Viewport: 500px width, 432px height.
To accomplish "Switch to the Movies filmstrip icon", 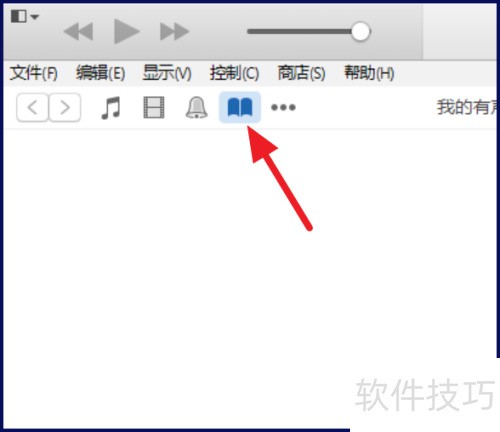I will [154, 107].
